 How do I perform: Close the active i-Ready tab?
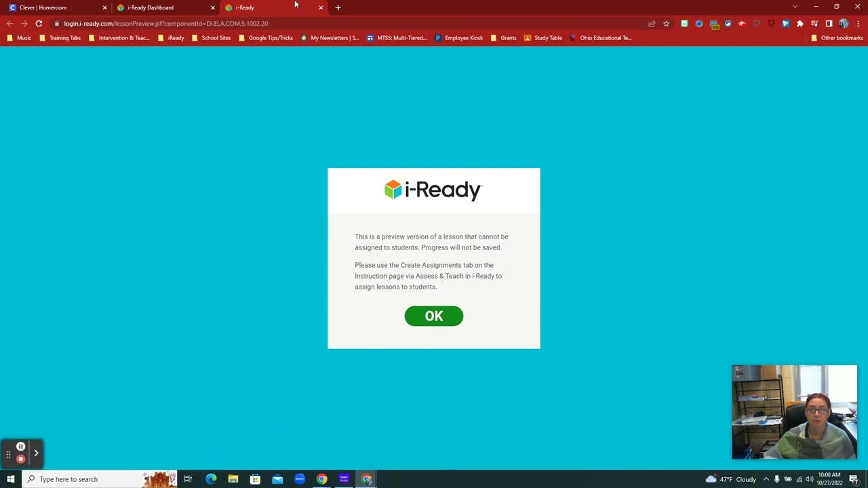click(321, 7)
